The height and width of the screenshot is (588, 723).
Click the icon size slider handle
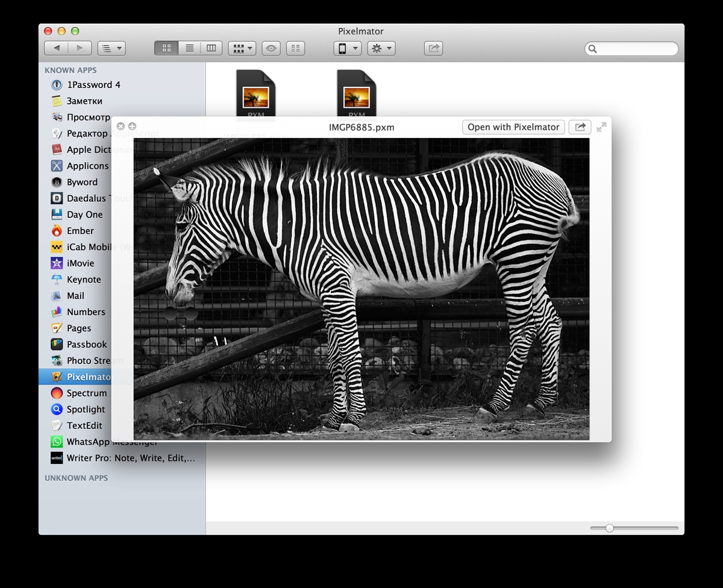pyautogui.click(x=609, y=528)
